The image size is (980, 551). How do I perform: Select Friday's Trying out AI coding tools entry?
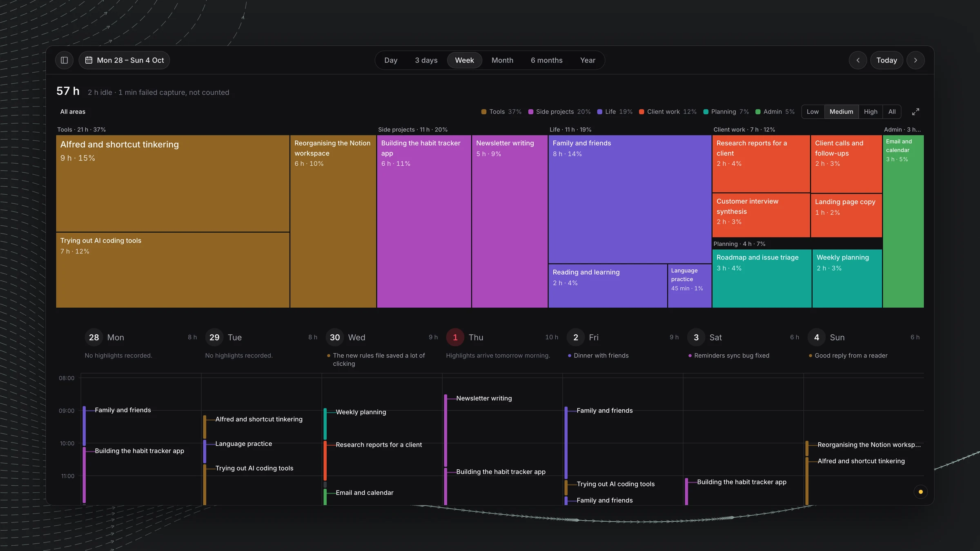[x=615, y=484]
